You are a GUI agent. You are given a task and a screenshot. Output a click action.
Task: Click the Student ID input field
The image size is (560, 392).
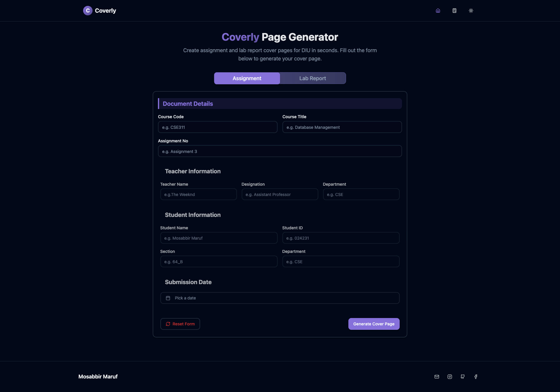[341, 238]
